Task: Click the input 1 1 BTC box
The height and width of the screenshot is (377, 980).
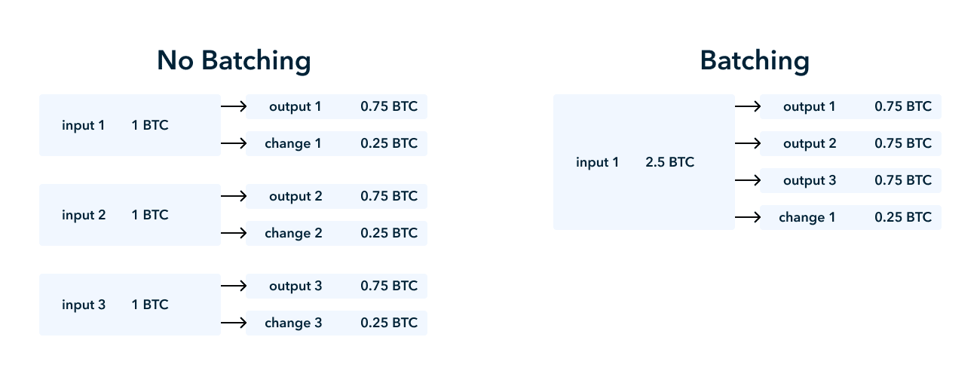Action: coord(130,125)
